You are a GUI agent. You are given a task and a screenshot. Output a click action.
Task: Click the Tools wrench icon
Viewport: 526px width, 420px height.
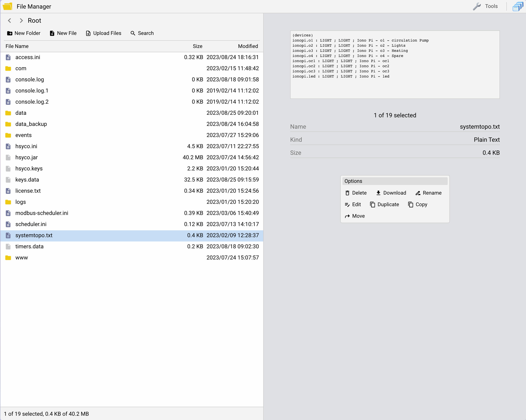(x=476, y=6)
